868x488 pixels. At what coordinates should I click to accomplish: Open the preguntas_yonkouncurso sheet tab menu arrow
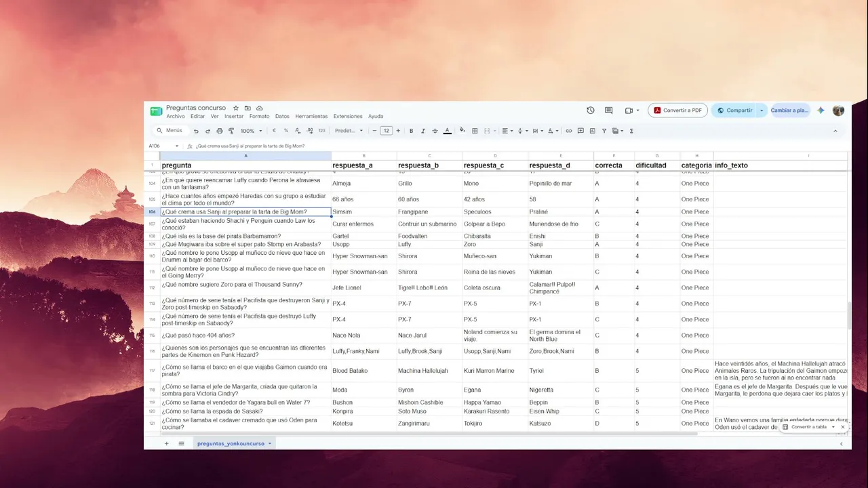tap(270, 443)
